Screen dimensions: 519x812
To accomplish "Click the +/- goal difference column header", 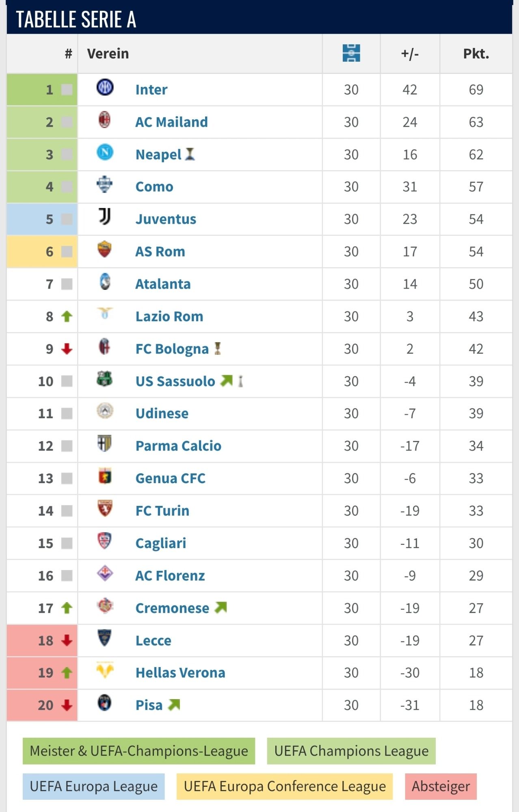I will point(410,54).
